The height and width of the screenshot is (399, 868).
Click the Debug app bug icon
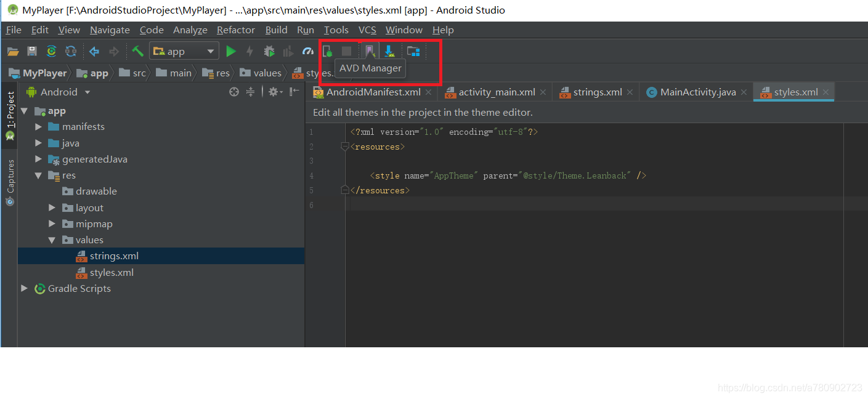[x=269, y=52]
